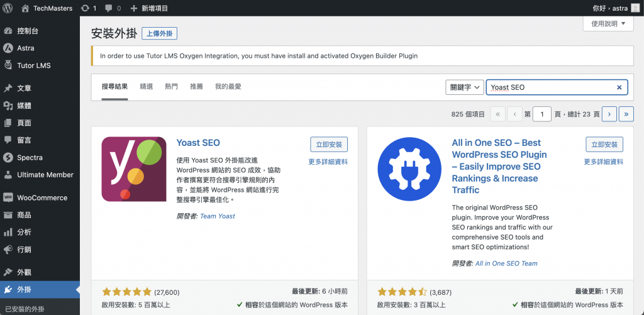644x315 pixels.
Task: Open the 關鍵字 search type dropdown
Action: point(465,87)
